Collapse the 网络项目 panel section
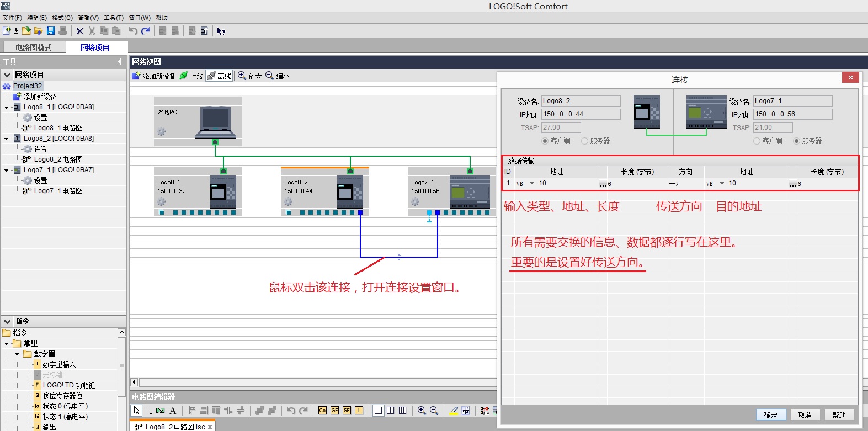Viewport: 868px width, 431px height. pyautogui.click(x=7, y=75)
